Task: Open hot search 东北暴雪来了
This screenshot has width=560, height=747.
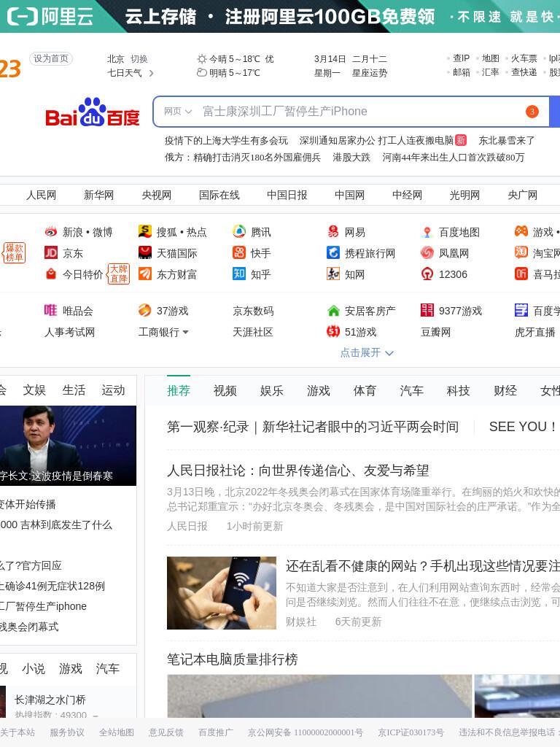Action: [x=507, y=141]
